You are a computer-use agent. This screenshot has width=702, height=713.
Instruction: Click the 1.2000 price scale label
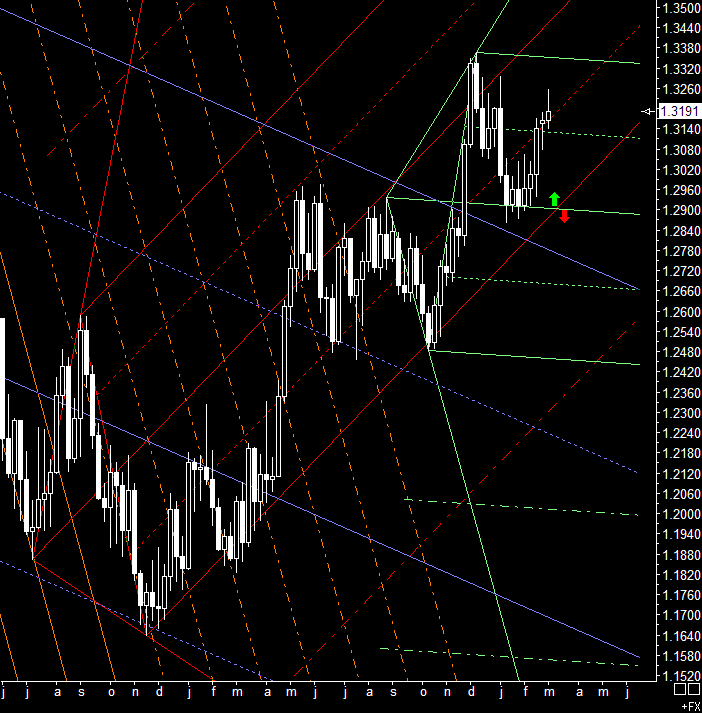point(681,514)
